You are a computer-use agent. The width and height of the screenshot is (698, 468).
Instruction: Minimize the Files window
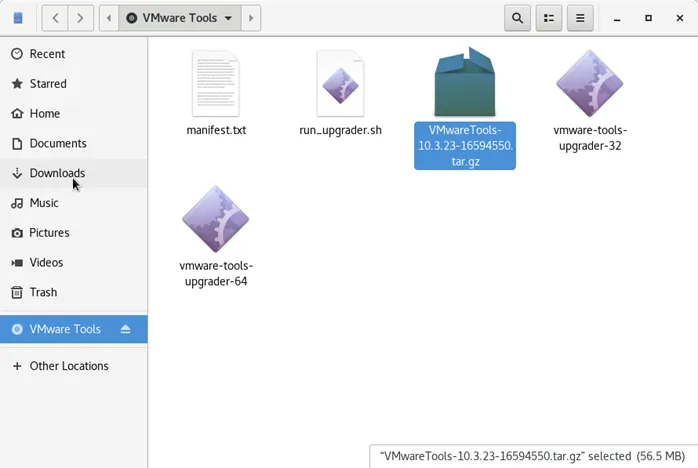pos(617,18)
